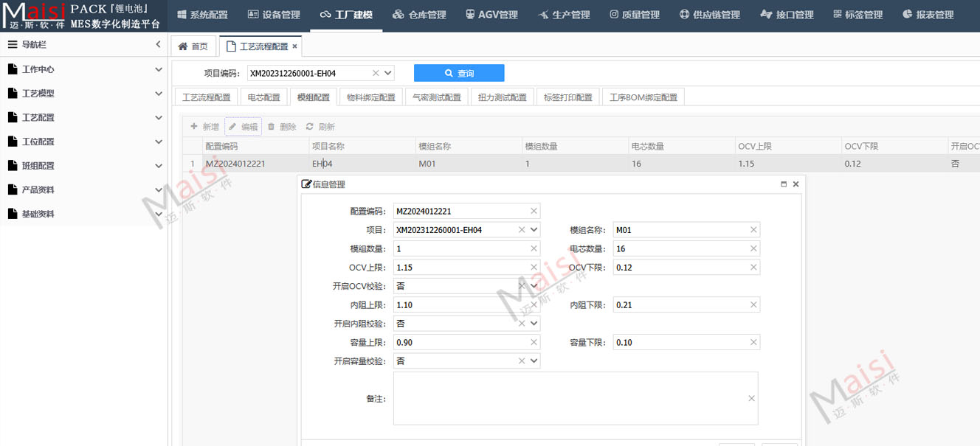The image size is (980, 446).
Task: Clear the 项目编码 field via its X icon
Action: click(x=376, y=73)
